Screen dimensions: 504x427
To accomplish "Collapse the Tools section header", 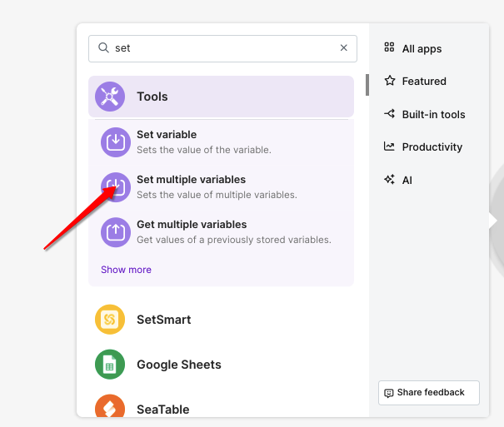I will tap(221, 97).
